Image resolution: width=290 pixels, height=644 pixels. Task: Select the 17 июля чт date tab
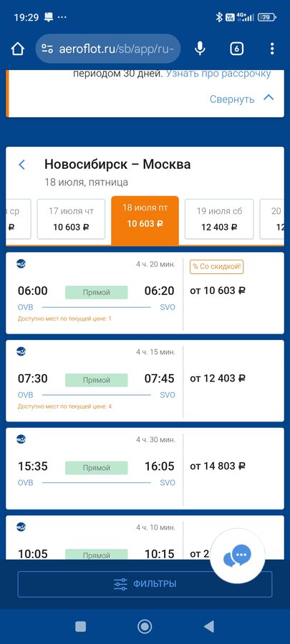(71, 219)
